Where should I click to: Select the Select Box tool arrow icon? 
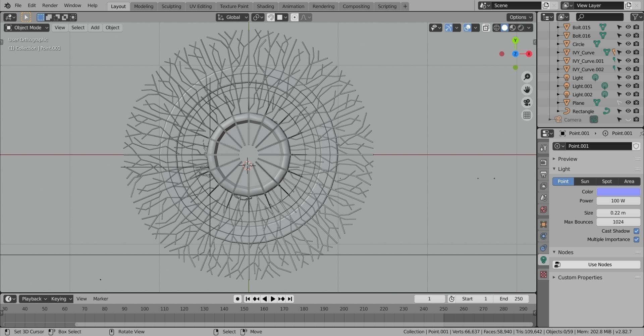[26, 17]
